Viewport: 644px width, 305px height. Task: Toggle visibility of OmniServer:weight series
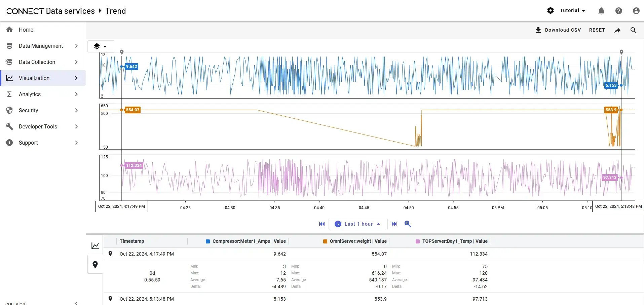coord(325,241)
